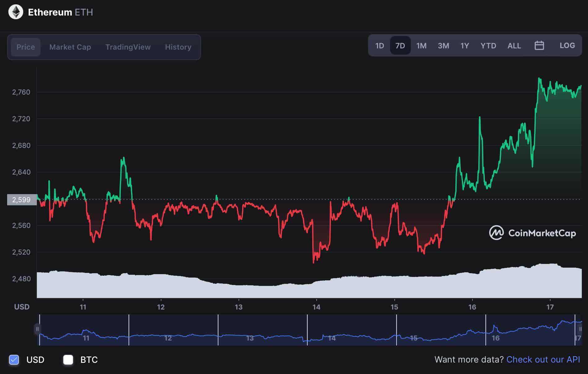Enable the BTC checkbox
The image size is (588, 374).
pos(68,360)
